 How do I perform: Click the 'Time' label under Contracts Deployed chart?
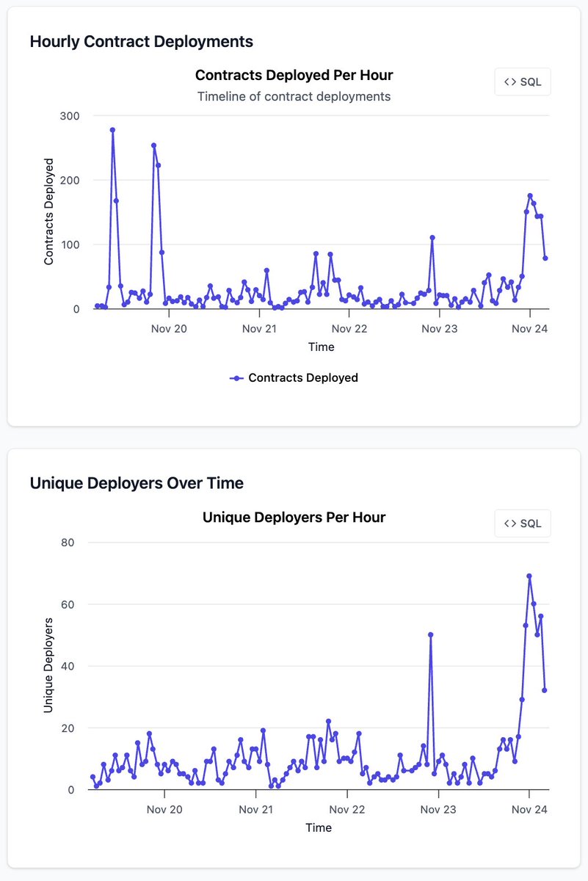point(321,347)
